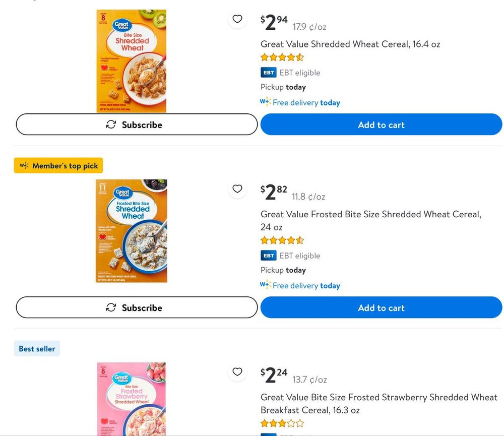
Task: Open Great Value Shredded Wheat Cereal 16.4 oz title
Action: 350,44
